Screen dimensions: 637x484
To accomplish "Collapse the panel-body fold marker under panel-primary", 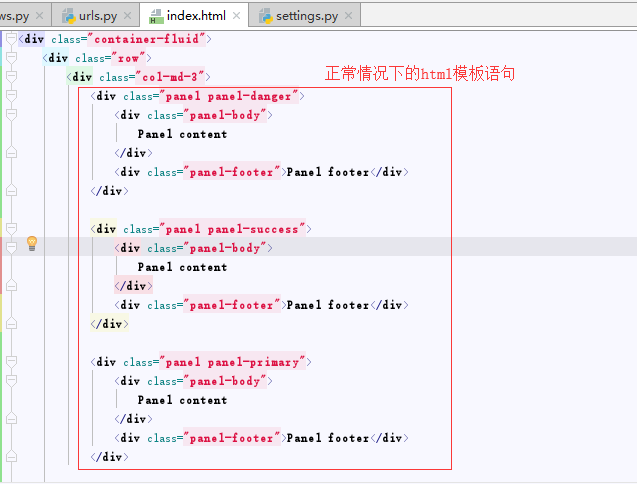I will tap(11, 381).
